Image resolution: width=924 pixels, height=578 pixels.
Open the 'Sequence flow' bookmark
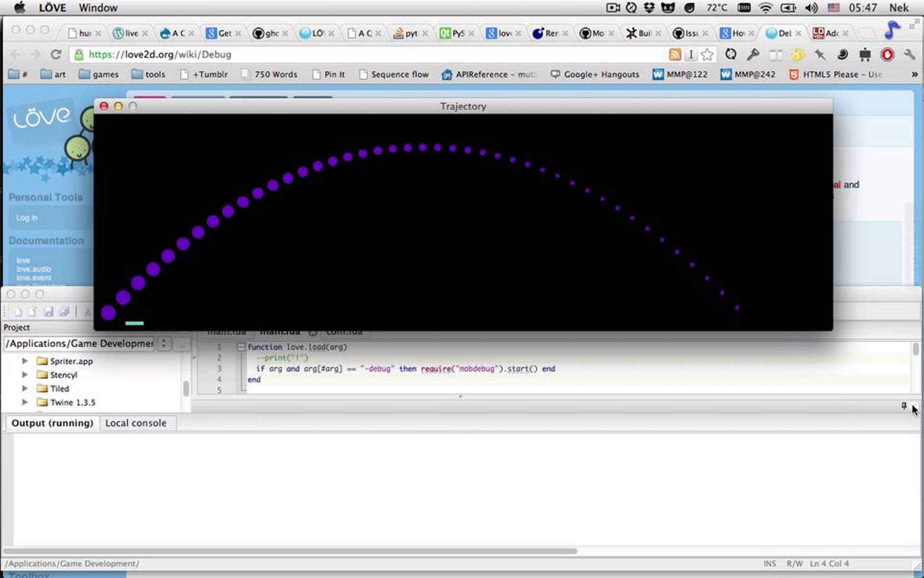click(x=394, y=74)
